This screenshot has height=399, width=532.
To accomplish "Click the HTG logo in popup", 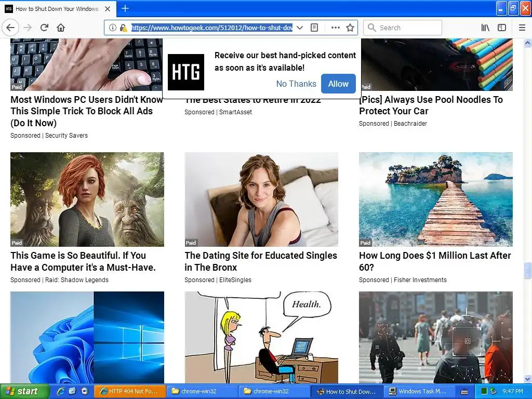I will point(186,72).
